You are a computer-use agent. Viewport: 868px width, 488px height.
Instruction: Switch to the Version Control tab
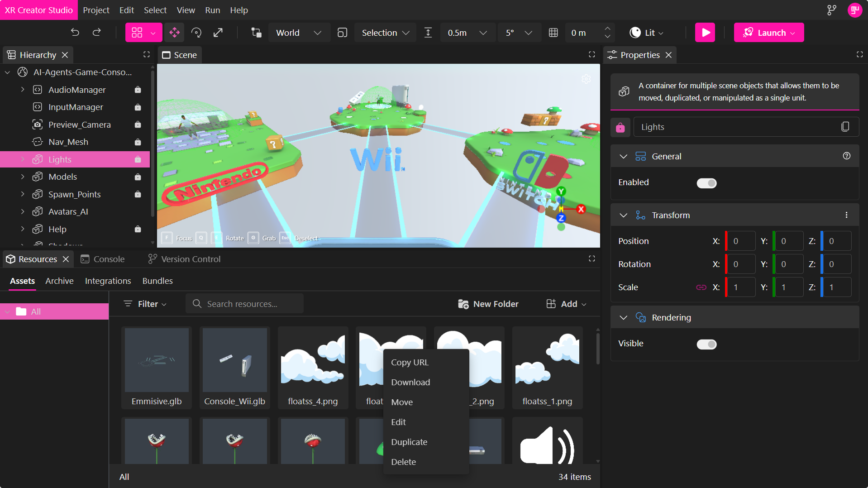point(184,259)
